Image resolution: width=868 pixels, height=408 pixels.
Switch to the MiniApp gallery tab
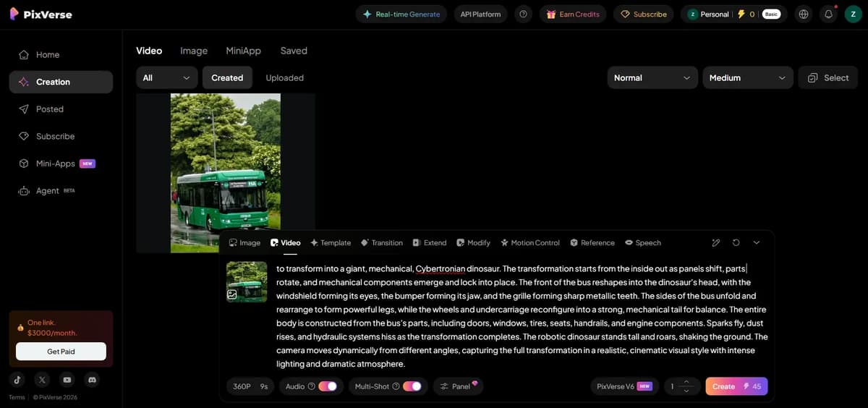coord(243,51)
